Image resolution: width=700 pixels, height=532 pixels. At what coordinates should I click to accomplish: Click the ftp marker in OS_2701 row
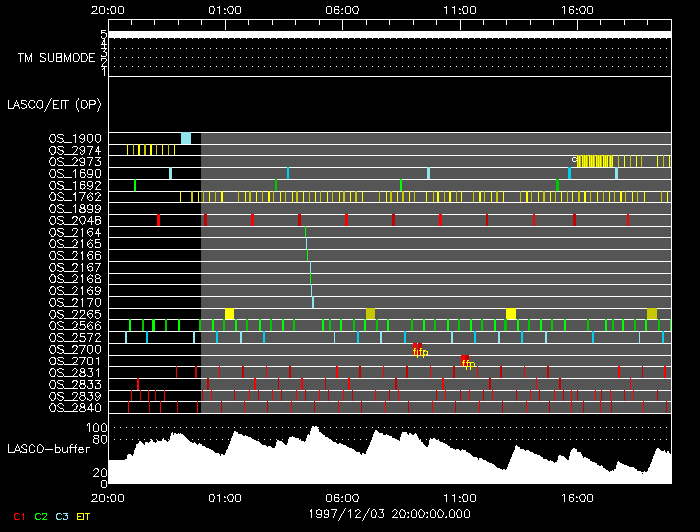466,362
